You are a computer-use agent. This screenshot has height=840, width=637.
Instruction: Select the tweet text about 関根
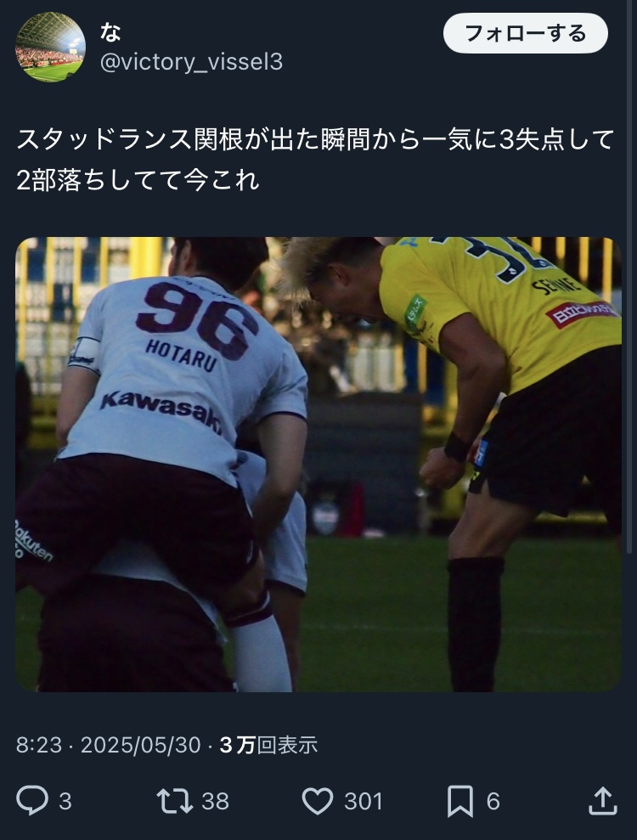pyautogui.click(x=315, y=160)
